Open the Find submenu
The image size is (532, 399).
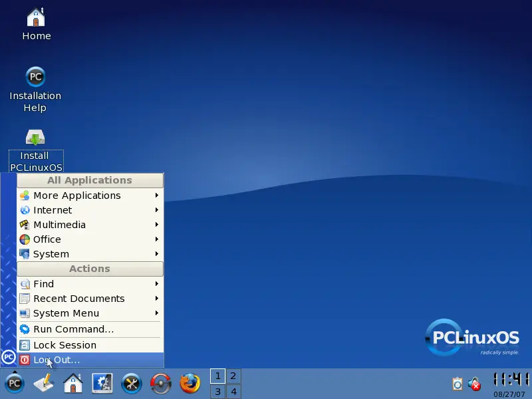click(x=90, y=284)
